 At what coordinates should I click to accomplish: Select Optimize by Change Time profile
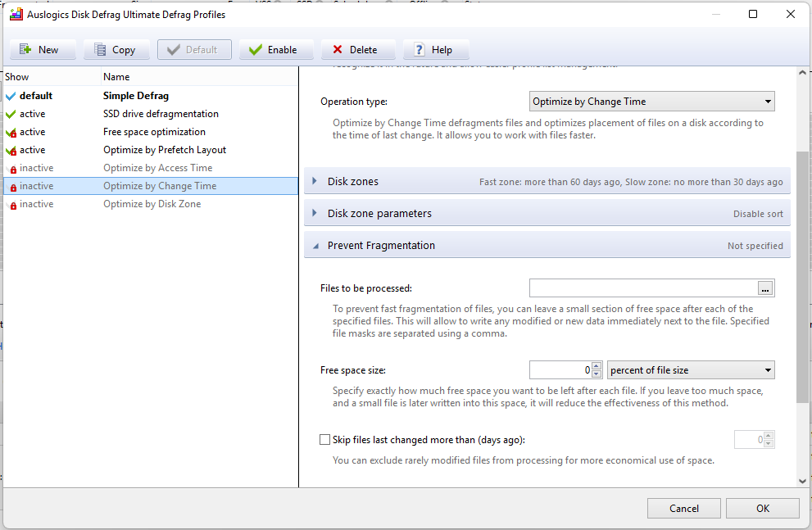151,186
